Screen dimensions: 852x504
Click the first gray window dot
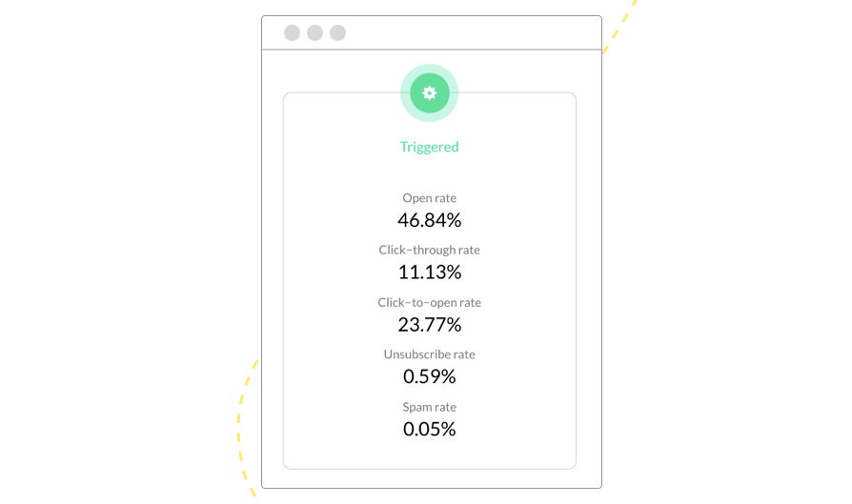coord(292,32)
